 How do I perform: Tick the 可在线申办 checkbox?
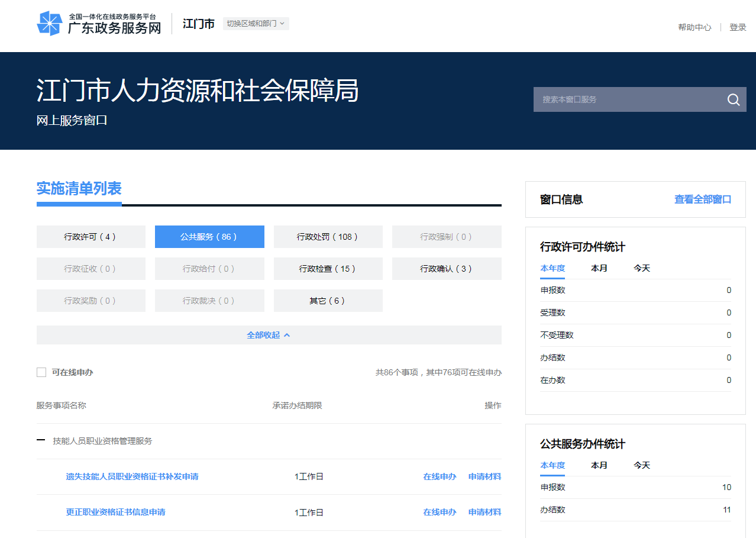tap(41, 372)
